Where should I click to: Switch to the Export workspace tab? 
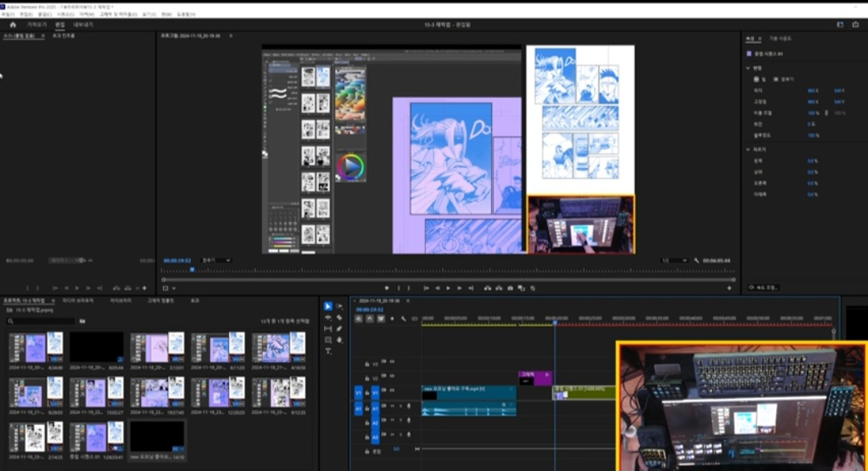83,25
